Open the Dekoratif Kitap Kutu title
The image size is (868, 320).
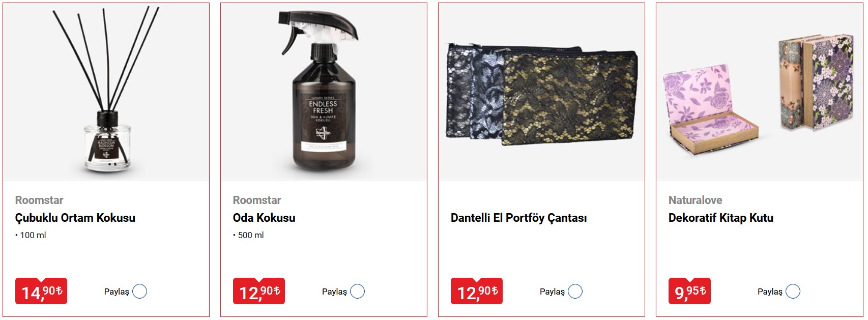tap(721, 218)
